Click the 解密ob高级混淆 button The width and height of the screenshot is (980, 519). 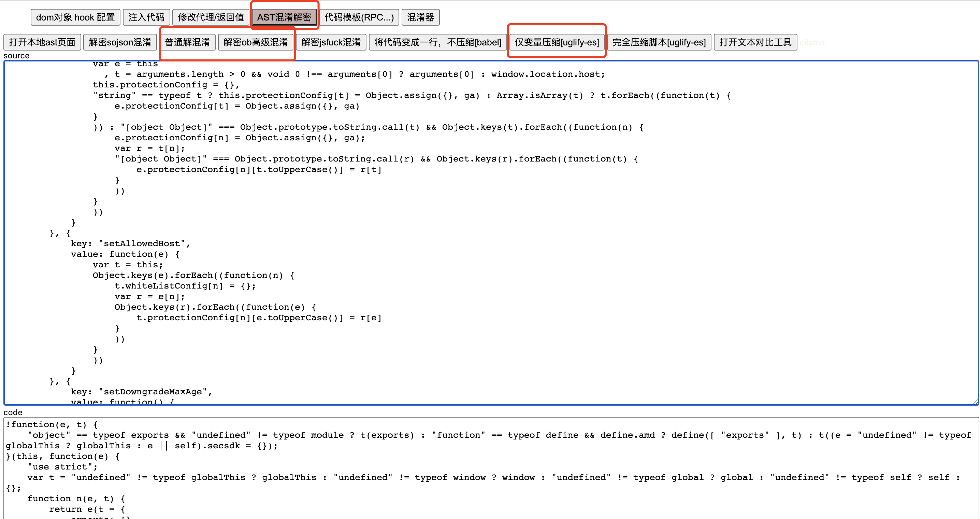pyautogui.click(x=255, y=42)
